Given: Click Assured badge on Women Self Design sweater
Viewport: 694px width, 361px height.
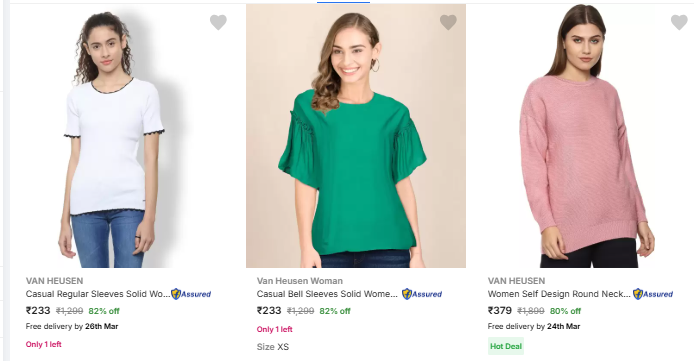Looking at the screenshot, I should pyautogui.click(x=653, y=294).
